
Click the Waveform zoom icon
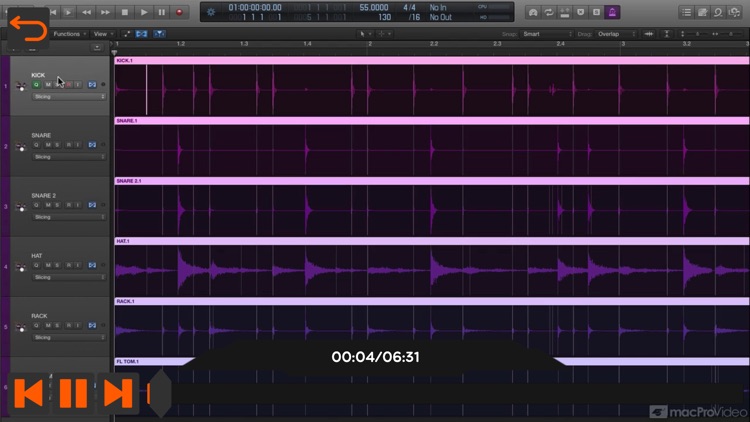pyautogui.click(x=649, y=34)
